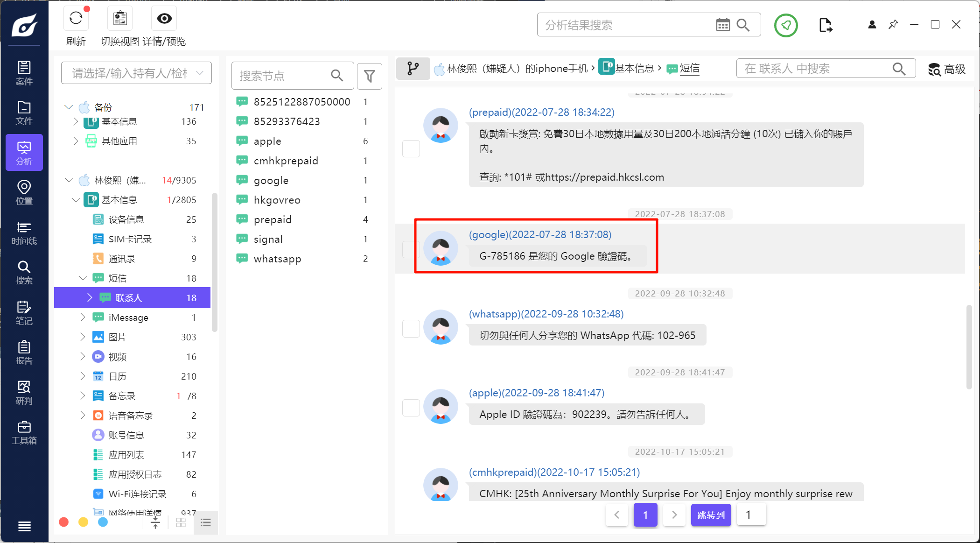The width and height of the screenshot is (980, 543).
Task: Check the google message checkbox
Action: (411, 249)
